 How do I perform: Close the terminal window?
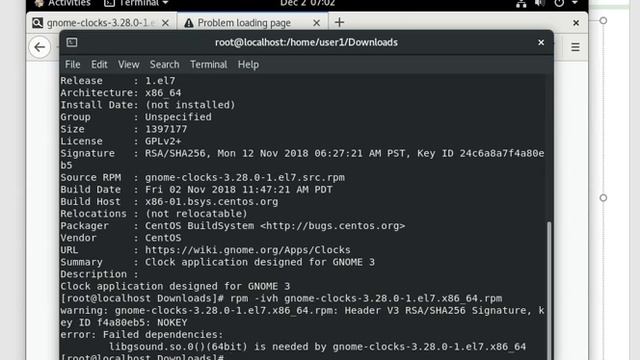(541, 42)
